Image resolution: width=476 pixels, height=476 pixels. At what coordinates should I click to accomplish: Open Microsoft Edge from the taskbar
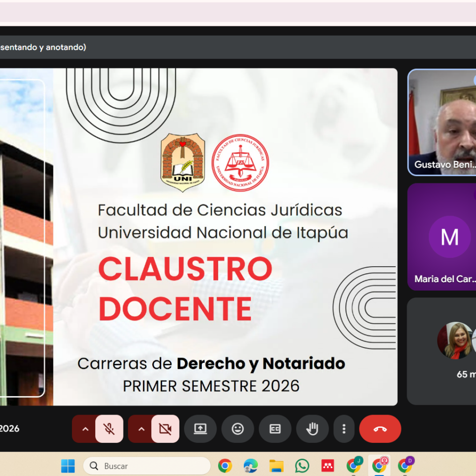point(250,466)
